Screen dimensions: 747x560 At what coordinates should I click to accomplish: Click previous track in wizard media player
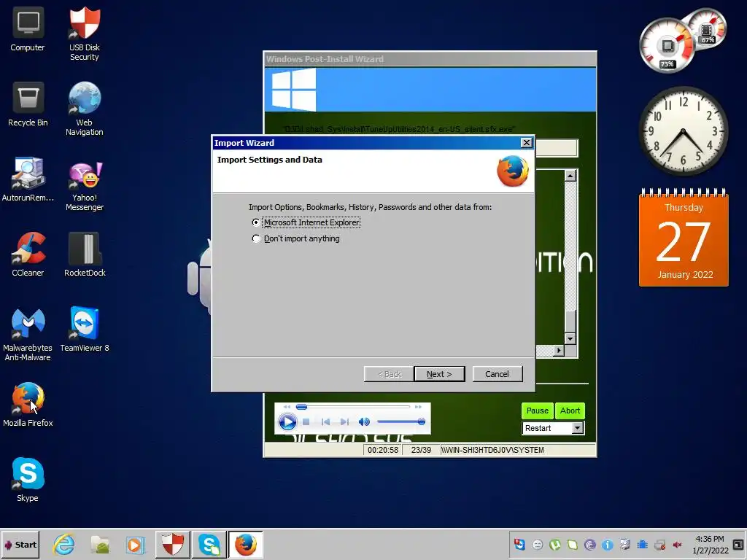click(x=326, y=422)
